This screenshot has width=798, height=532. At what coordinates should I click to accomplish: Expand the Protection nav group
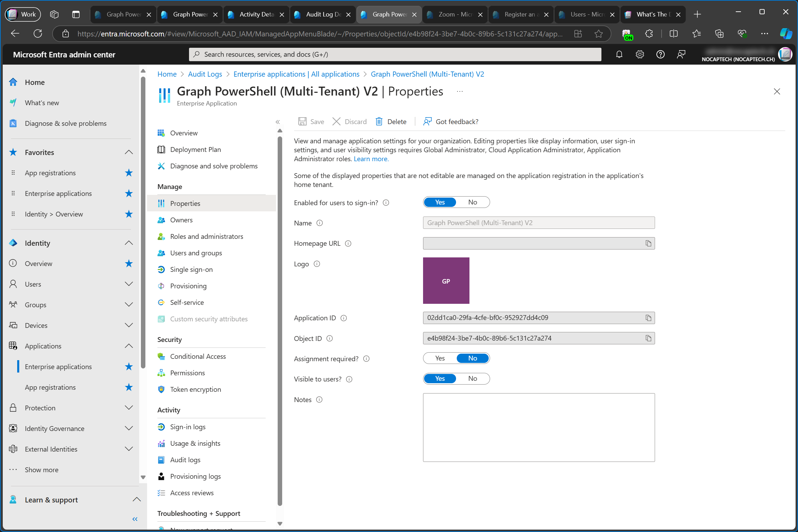(129, 408)
